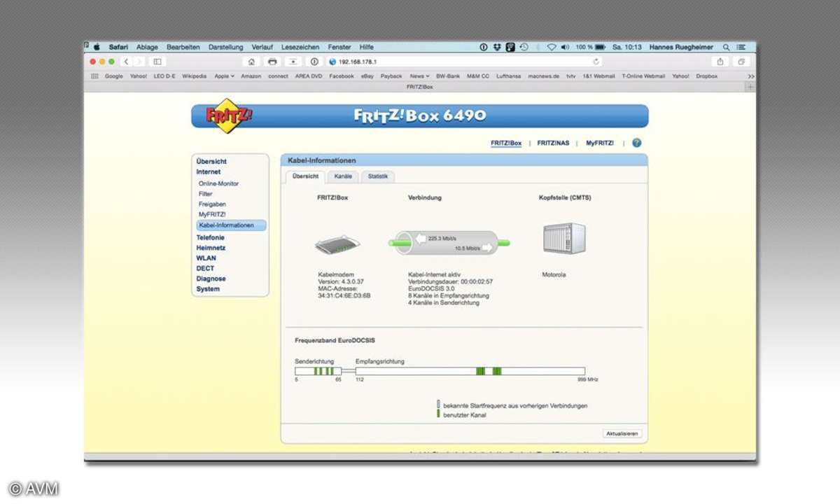
Task: Print the page using the printer icon
Action: 272,62
